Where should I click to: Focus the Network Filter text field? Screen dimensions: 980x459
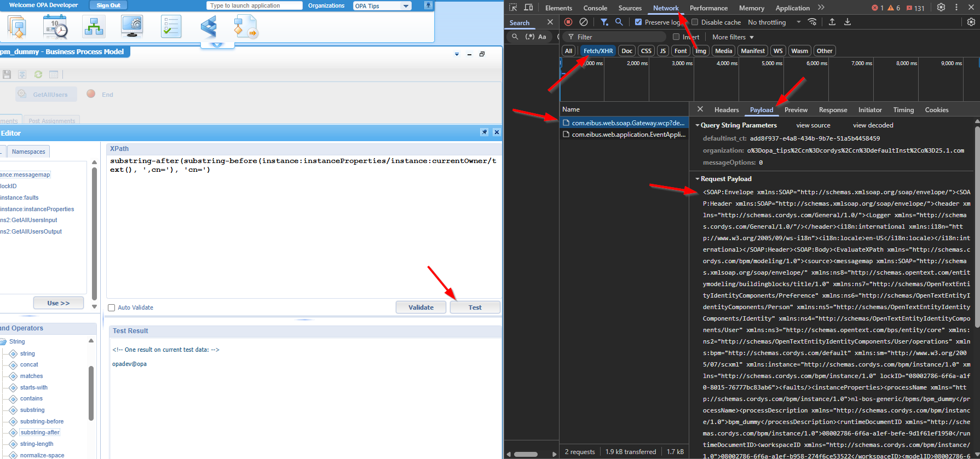pyautogui.click(x=615, y=37)
